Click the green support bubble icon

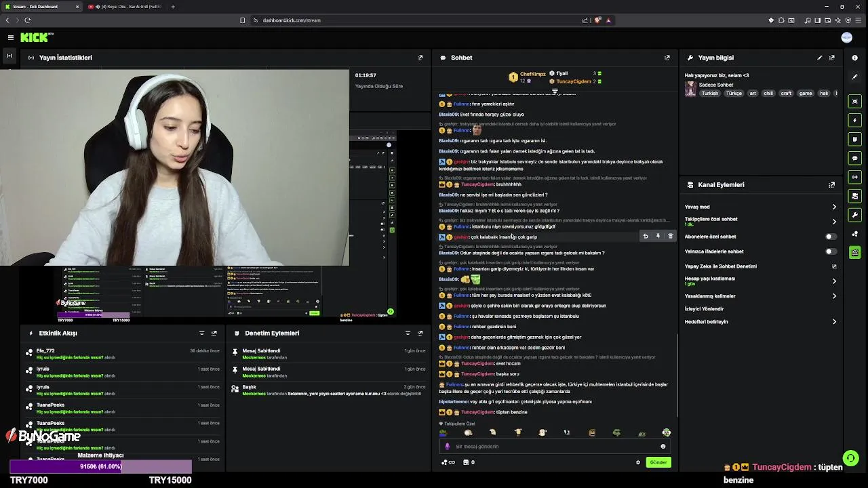(x=850, y=458)
